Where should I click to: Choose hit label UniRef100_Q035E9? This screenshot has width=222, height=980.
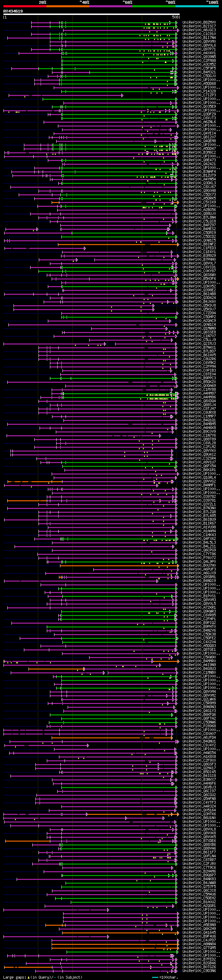(x=199, y=106)
